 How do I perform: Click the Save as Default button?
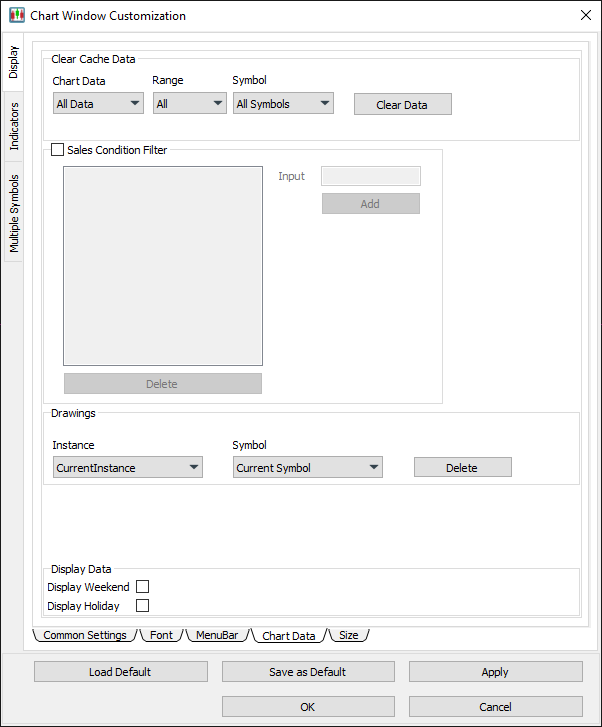(x=308, y=672)
